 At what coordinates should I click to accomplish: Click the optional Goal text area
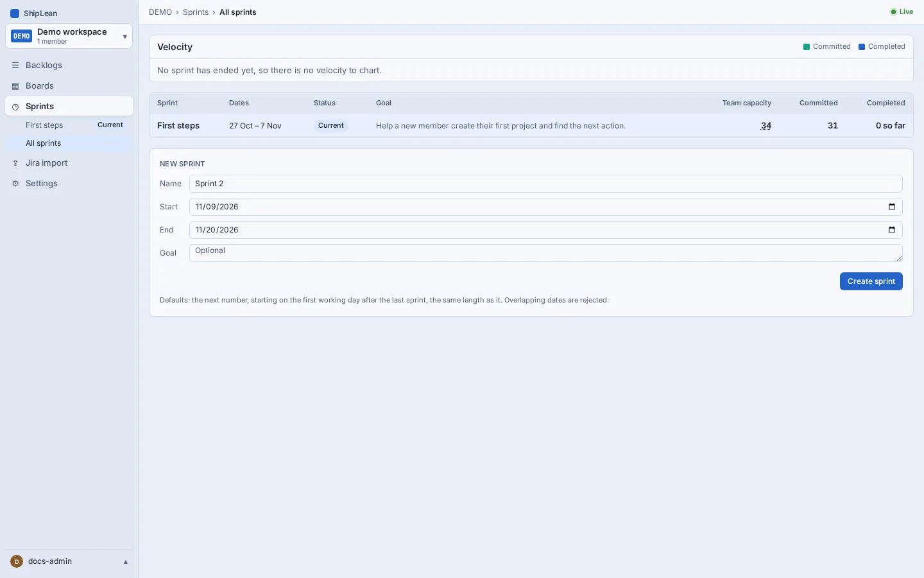pos(545,253)
